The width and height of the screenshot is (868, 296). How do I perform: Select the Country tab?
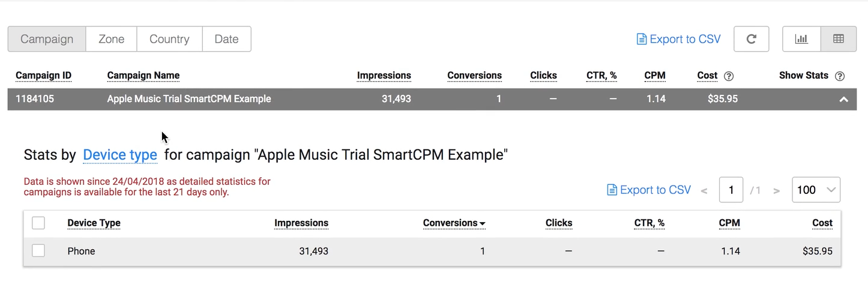click(169, 39)
